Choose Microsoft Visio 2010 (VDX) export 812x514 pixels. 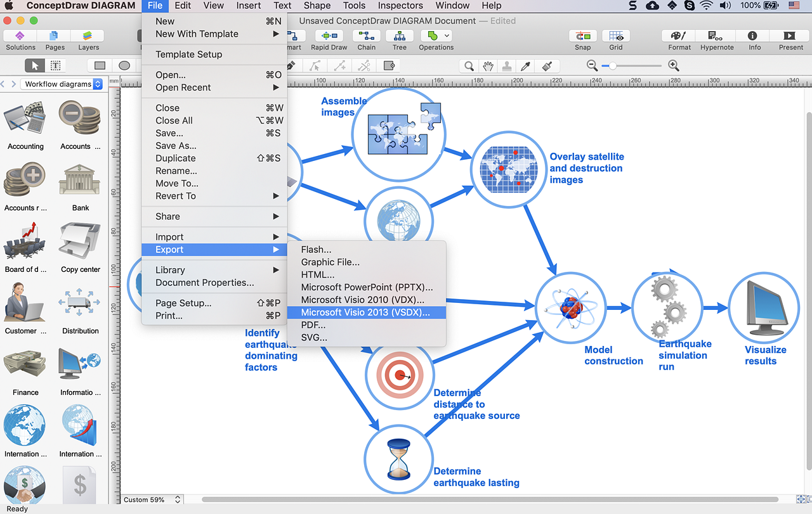click(367, 300)
